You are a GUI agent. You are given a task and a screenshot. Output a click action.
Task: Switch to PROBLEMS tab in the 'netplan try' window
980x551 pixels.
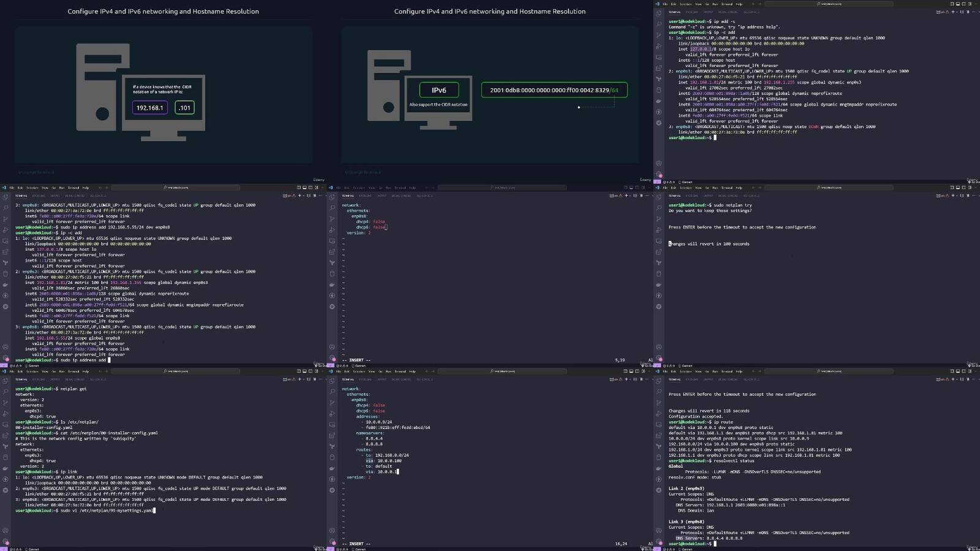pos(691,196)
